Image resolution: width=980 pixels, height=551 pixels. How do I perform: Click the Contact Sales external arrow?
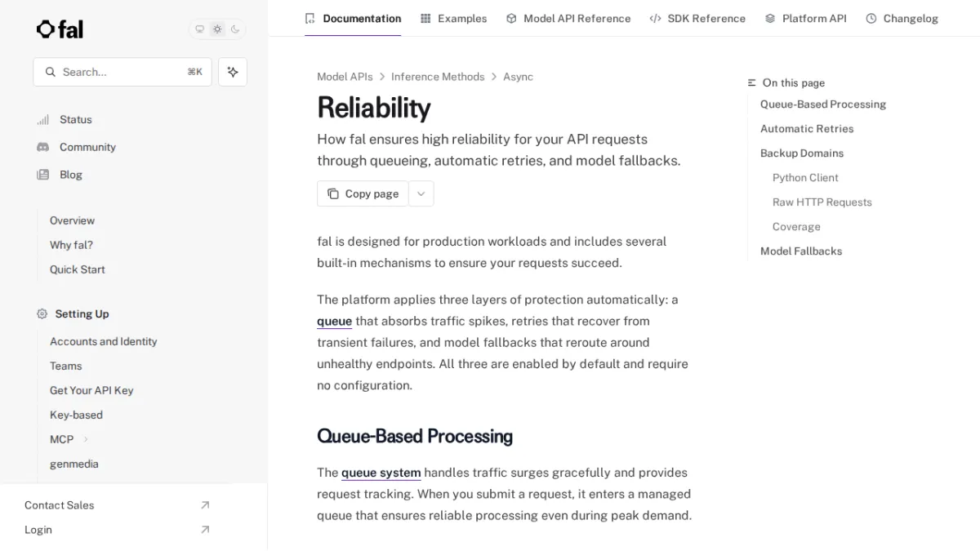pos(205,505)
